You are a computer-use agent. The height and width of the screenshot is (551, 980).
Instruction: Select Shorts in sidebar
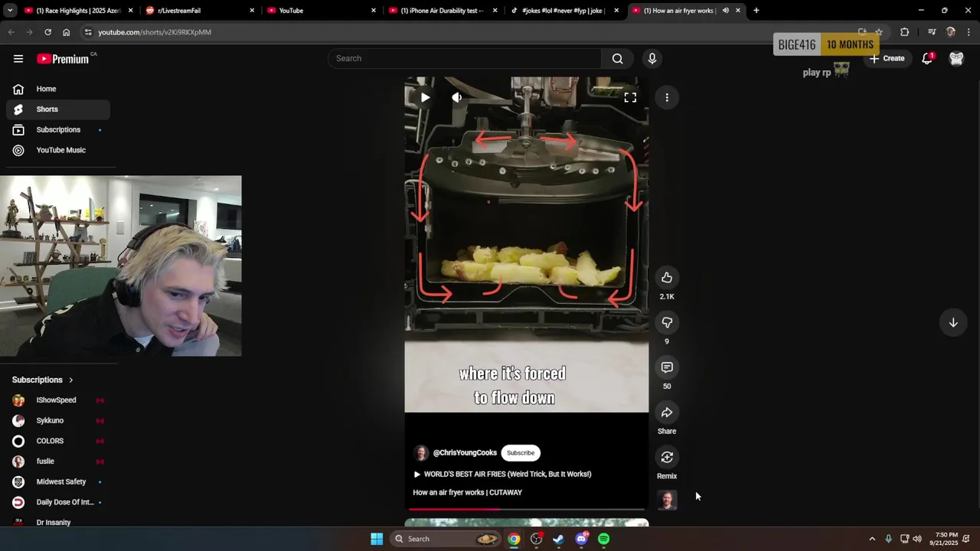coord(58,109)
